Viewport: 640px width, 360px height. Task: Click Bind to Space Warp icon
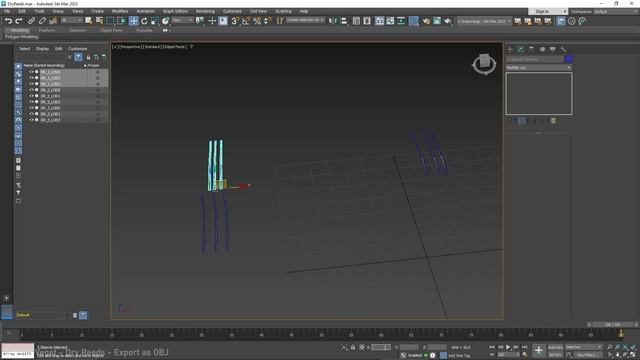pos(53,21)
